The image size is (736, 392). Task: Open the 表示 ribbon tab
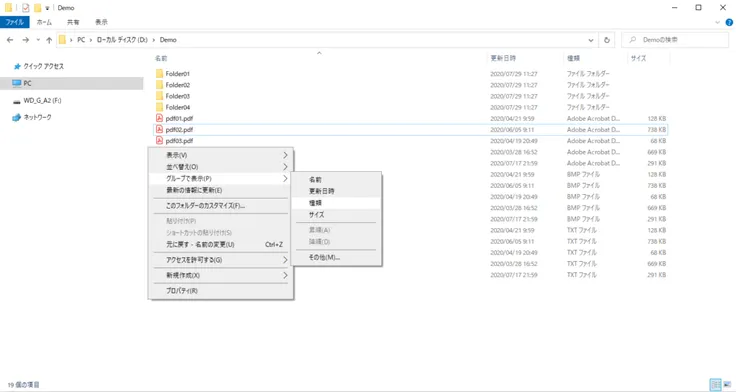click(x=101, y=22)
